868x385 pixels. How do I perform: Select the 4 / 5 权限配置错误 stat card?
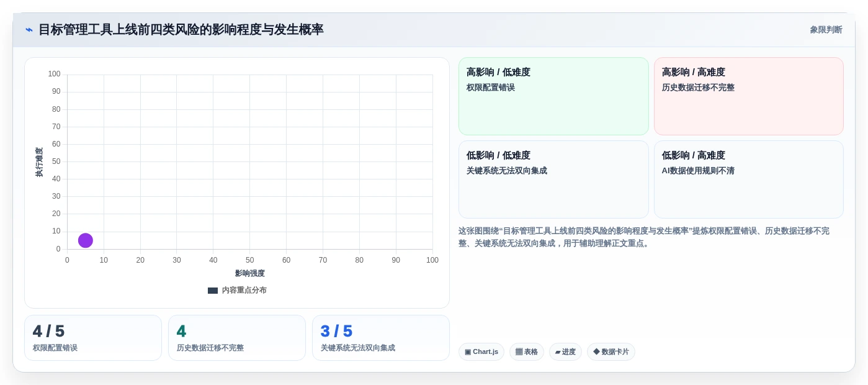click(x=93, y=338)
